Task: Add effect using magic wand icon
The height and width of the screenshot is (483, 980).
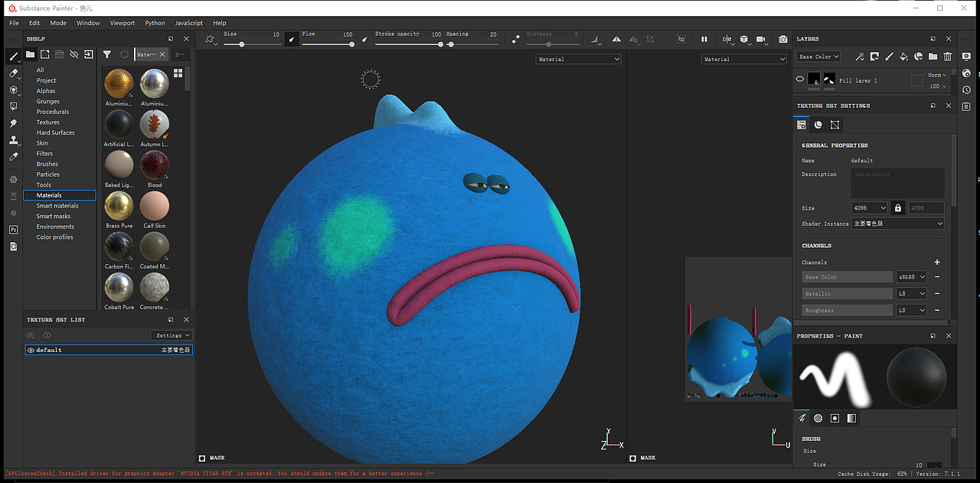Action: [x=860, y=57]
